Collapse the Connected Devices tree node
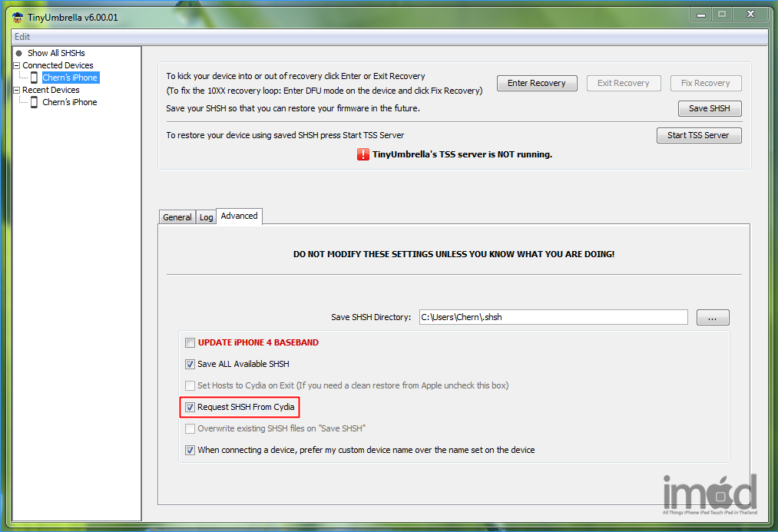Viewport: 778px width, 532px height. pos(16,65)
